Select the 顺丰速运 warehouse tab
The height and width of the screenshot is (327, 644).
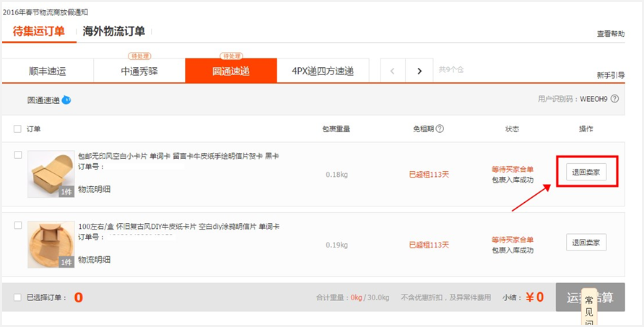point(48,71)
